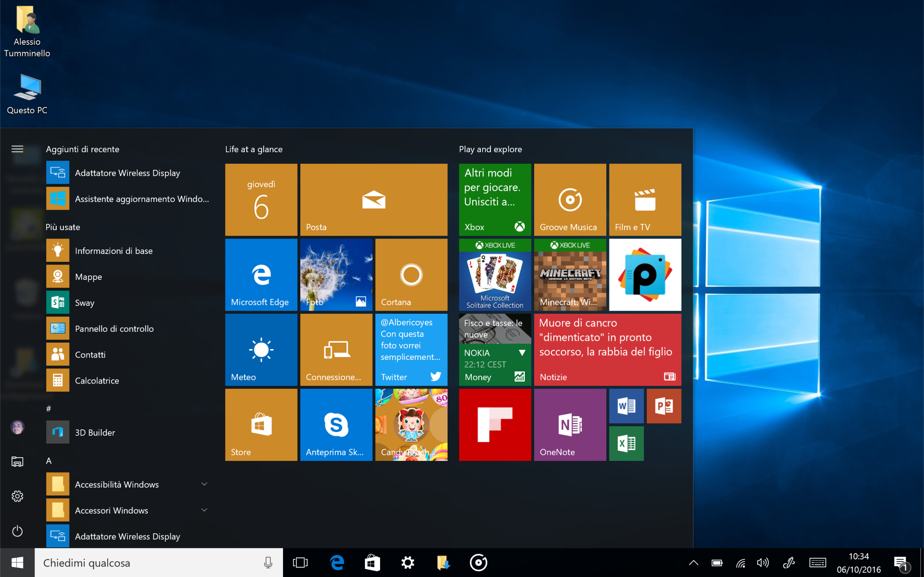Open the PicsArt tile
This screenshot has height=577, width=924.
click(645, 275)
